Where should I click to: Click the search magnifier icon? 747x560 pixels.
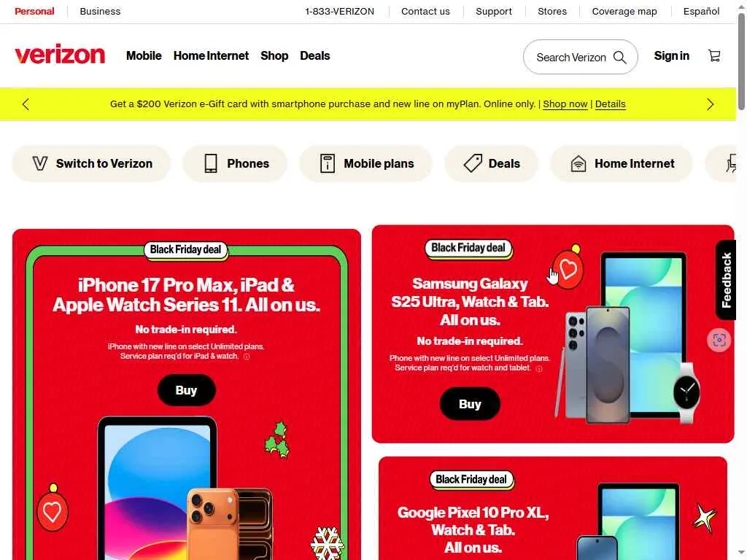(x=620, y=57)
